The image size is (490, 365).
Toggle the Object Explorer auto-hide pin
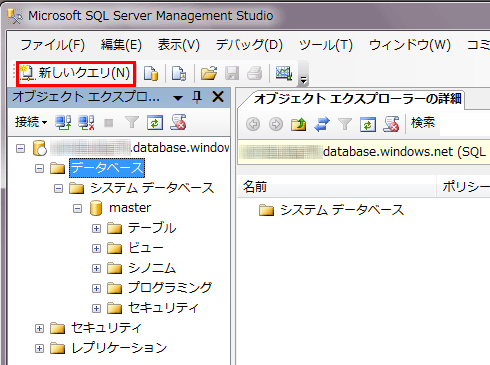tap(197, 97)
